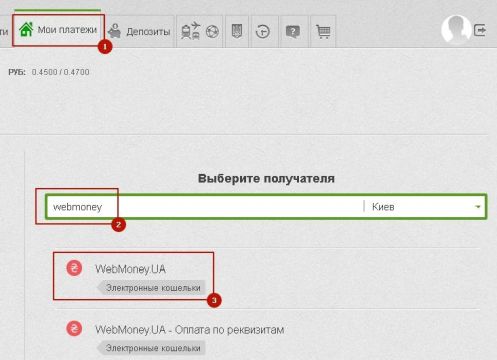Viewport: 497px width, 360px height.
Task: Click hryvnia icon beside Оплата по реквизитам
Action: point(74,328)
